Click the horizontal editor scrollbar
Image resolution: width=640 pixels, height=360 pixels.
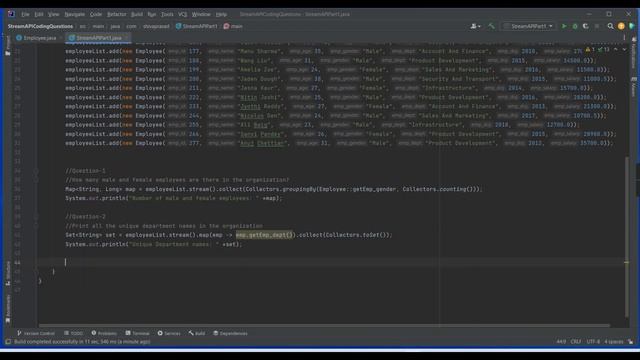[324, 325]
